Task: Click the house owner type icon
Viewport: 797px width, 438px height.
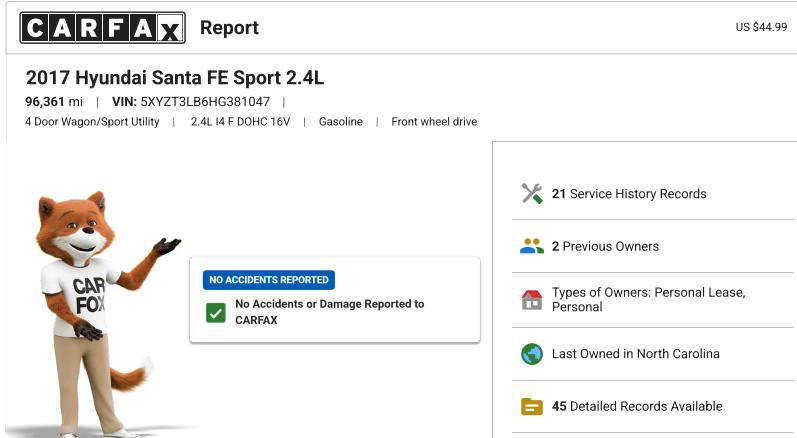Action: pos(532,300)
